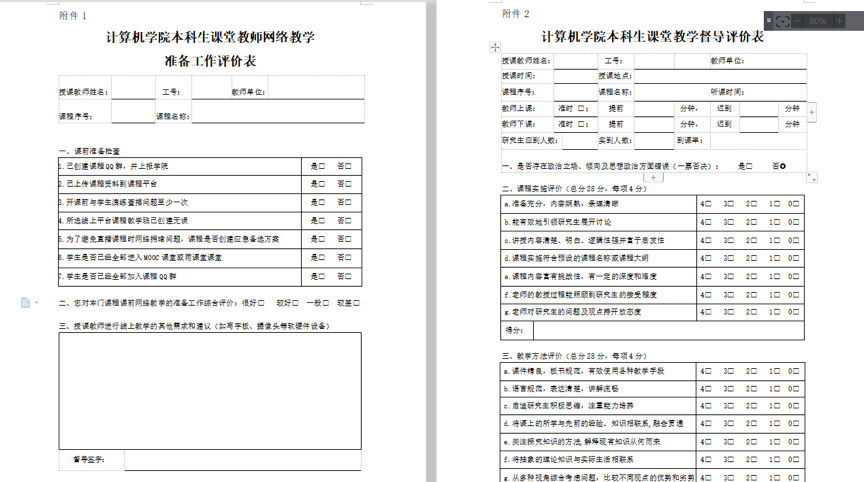This screenshot has width=864, height=482.
Task: Click the 80% zoom level display
Action: (819, 20)
